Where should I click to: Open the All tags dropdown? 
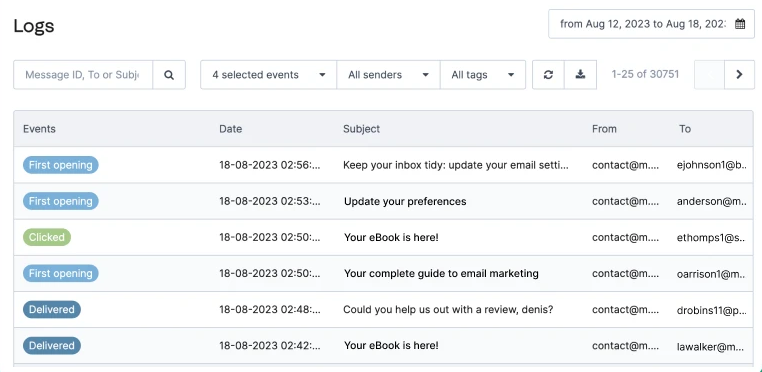pos(483,75)
